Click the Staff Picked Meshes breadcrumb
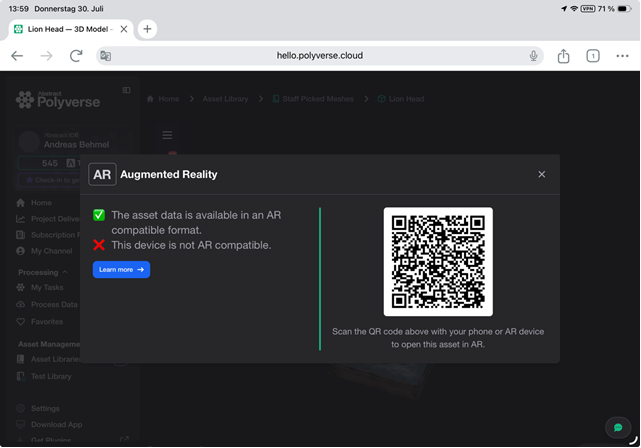Screen dimensions: 641x448 pos(313,99)
